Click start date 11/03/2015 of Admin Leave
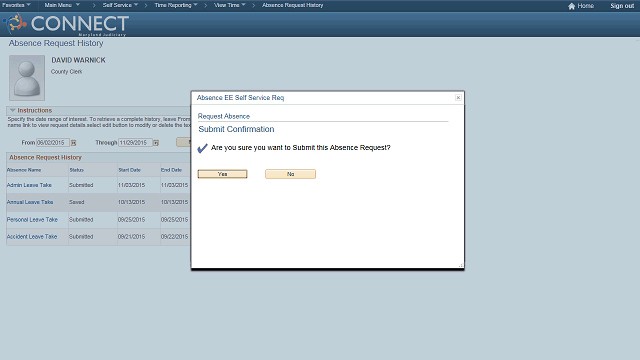Image resolution: width=640 pixels, height=360 pixels. pos(131,185)
